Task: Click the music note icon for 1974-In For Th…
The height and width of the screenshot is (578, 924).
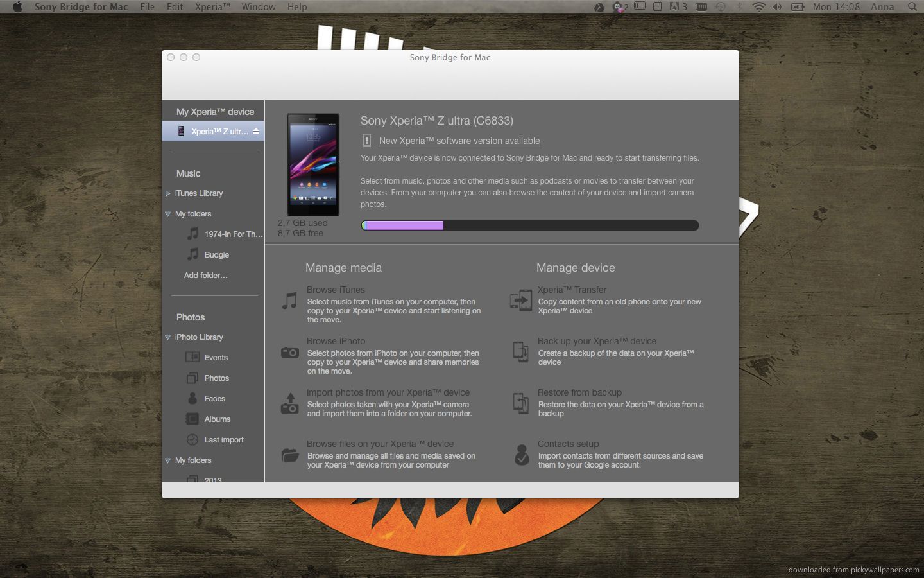Action: pos(193,234)
